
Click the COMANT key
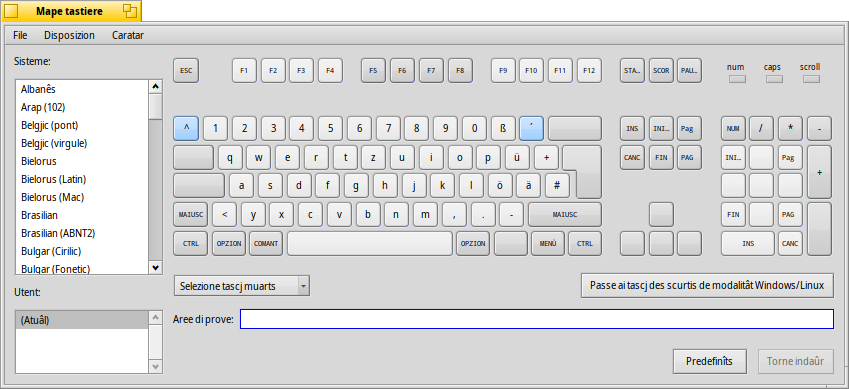point(266,244)
